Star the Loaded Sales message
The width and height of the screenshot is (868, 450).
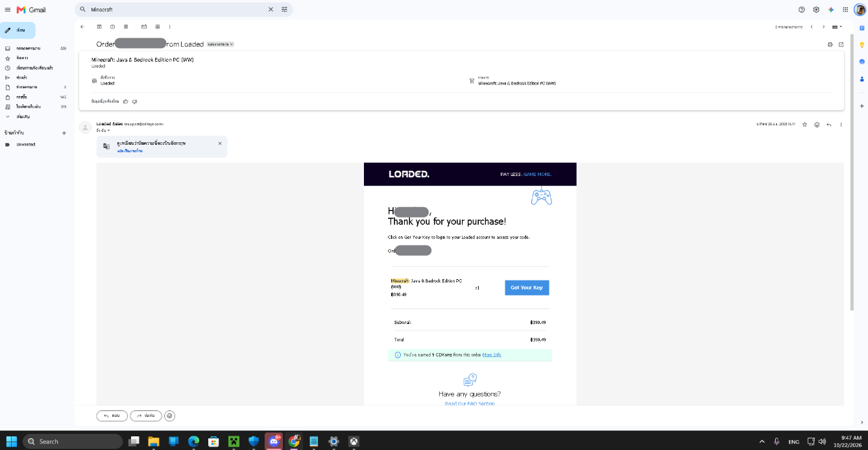click(x=804, y=124)
